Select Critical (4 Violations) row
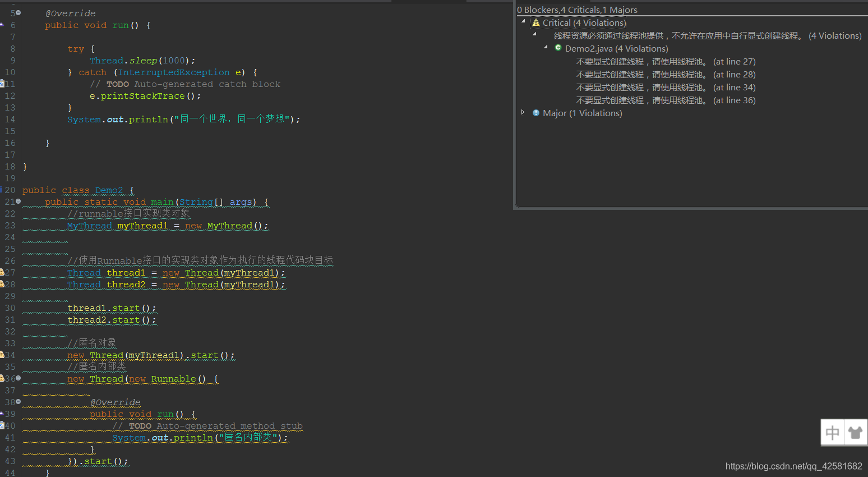Screen dimensions: 868x477 584,23
